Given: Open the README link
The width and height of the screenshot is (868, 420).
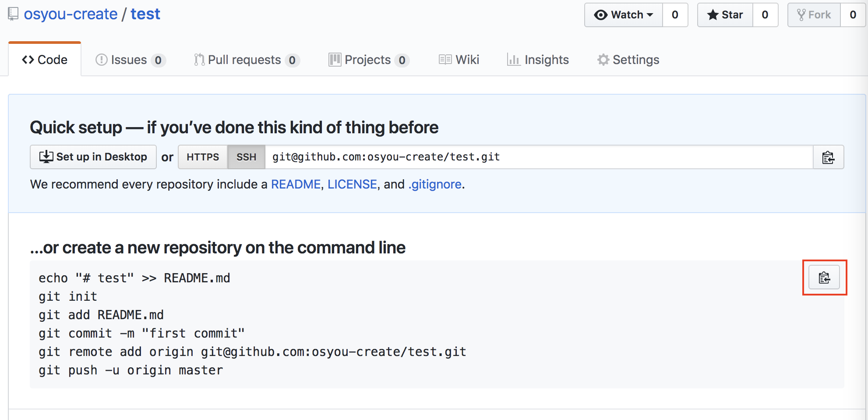Looking at the screenshot, I should point(296,184).
